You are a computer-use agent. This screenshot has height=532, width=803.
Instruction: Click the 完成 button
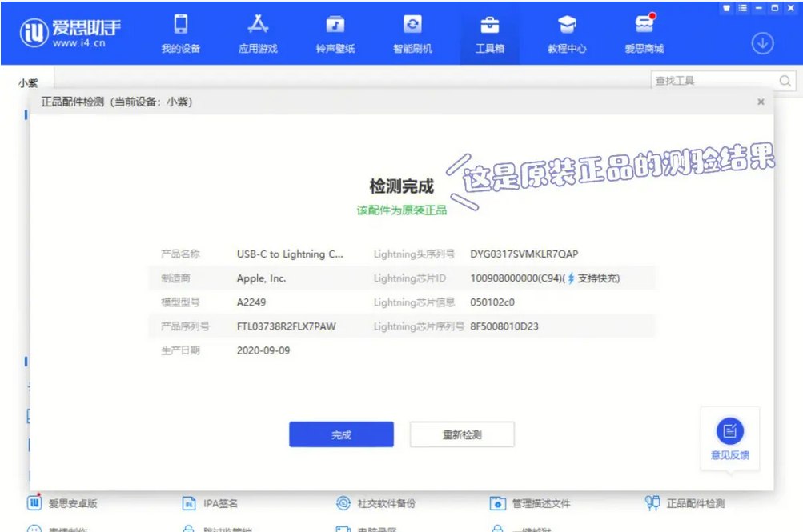point(342,434)
